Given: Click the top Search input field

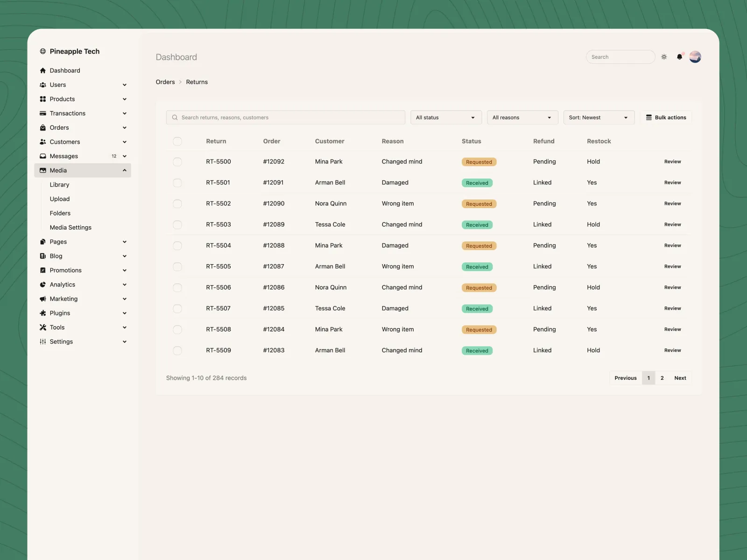Looking at the screenshot, I should coord(620,57).
